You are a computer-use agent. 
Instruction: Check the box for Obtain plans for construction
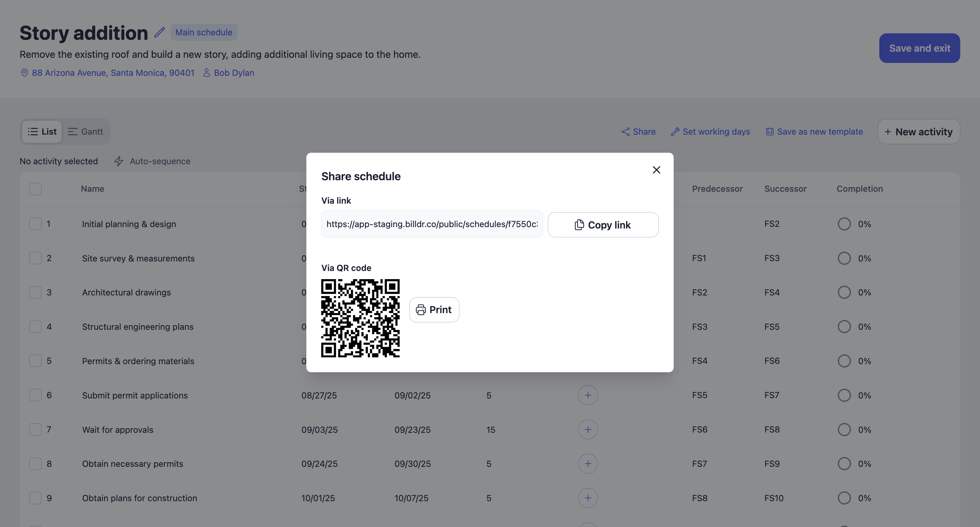(x=35, y=498)
